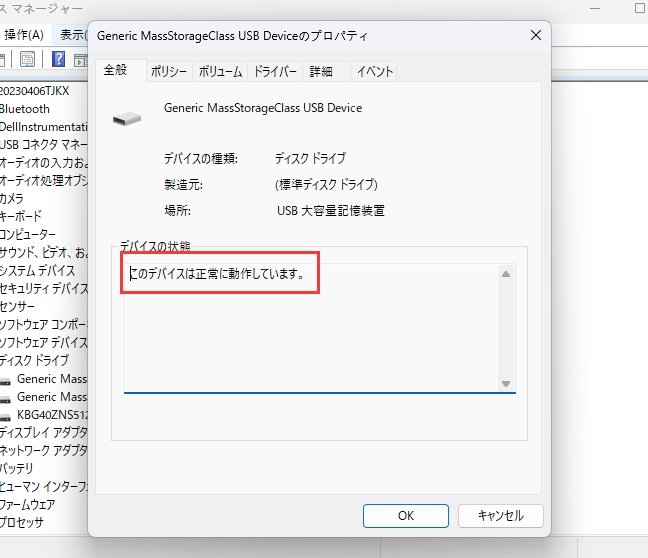Click the drive icon beside KBG40ZNS512
Viewport: 648px width, 558px height.
coord(5,416)
